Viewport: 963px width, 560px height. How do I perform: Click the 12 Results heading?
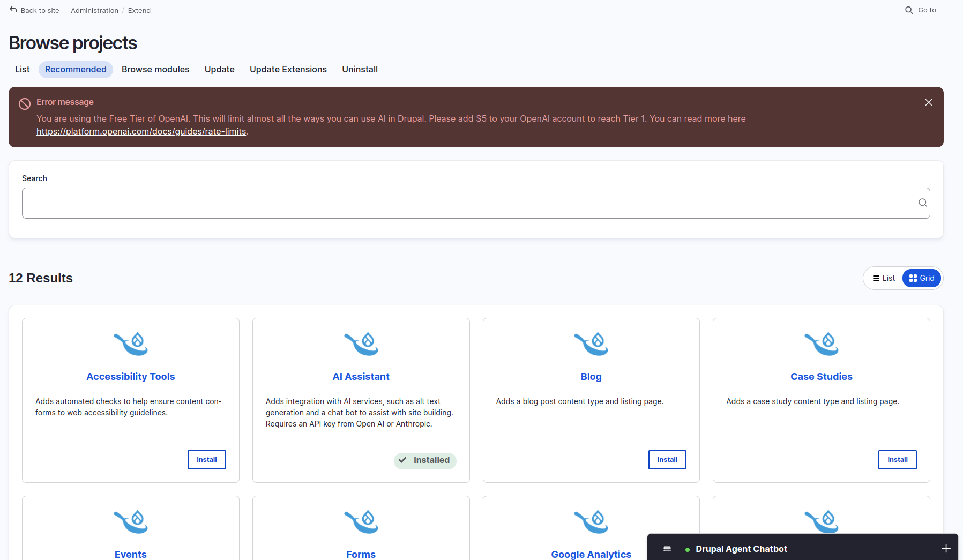(x=41, y=278)
